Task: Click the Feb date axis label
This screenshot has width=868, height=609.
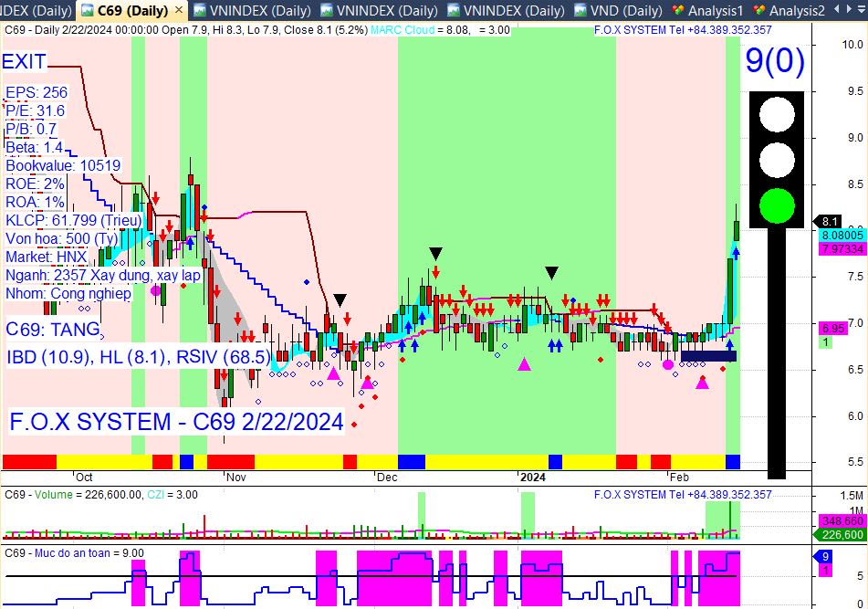Action: coord(679,478)
